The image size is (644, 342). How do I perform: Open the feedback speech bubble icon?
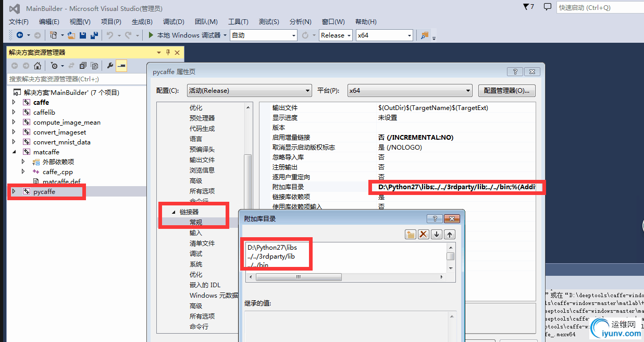547,7
